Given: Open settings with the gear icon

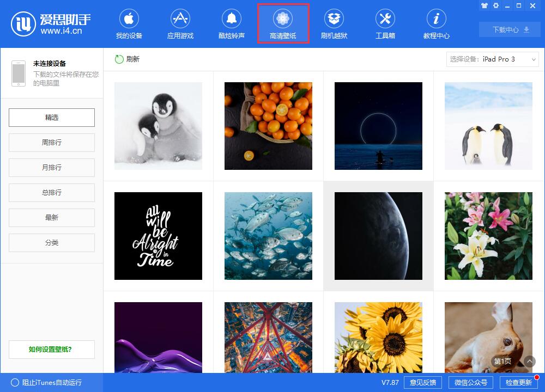Looking at the screenshot, I should pyautogui.click(x=496, y=6).
